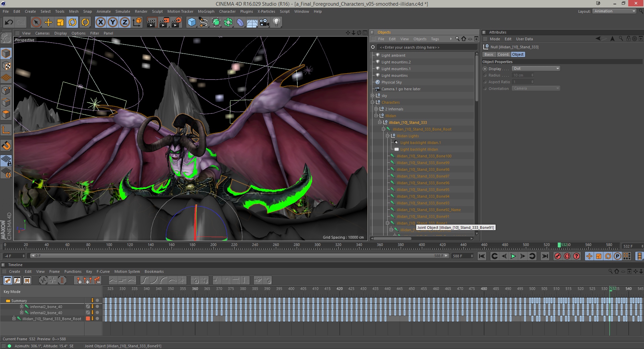Open viewport Cameras menu

point(42,33)
